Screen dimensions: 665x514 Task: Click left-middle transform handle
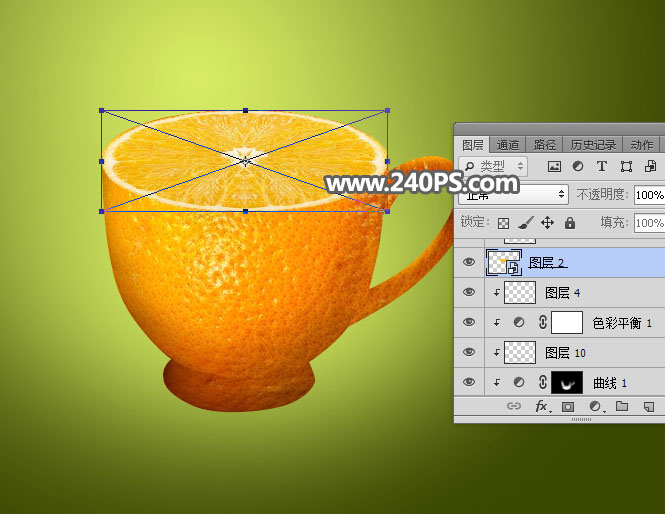coord(101,162)
